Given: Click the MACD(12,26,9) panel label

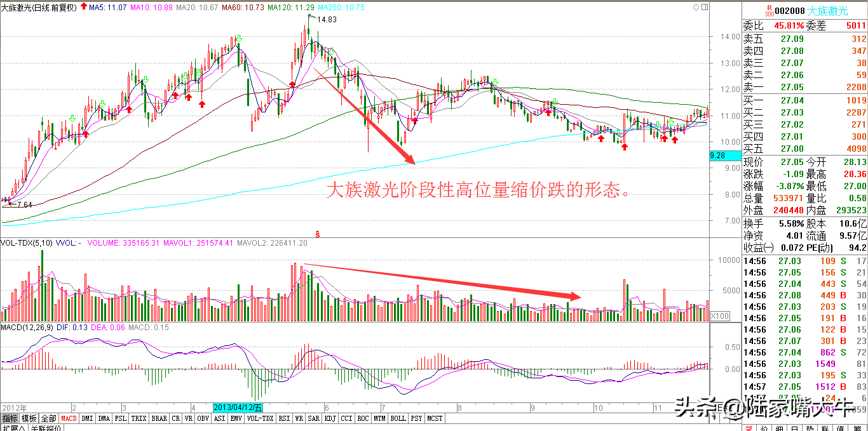Looking at the screenshot, I should click(29, 328).
